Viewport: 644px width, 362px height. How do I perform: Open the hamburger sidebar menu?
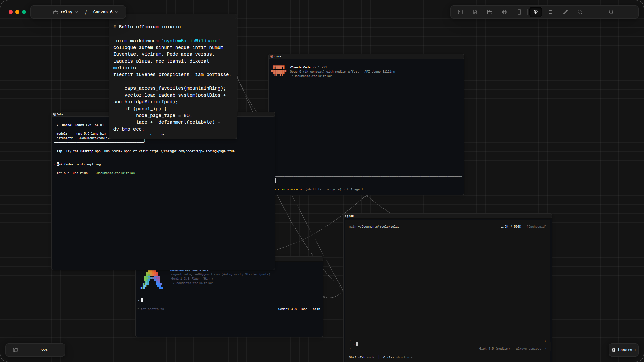point(40,12)
